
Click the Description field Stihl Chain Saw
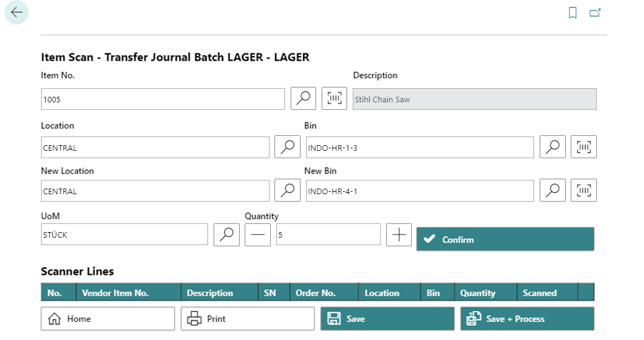tap(474, 99)
